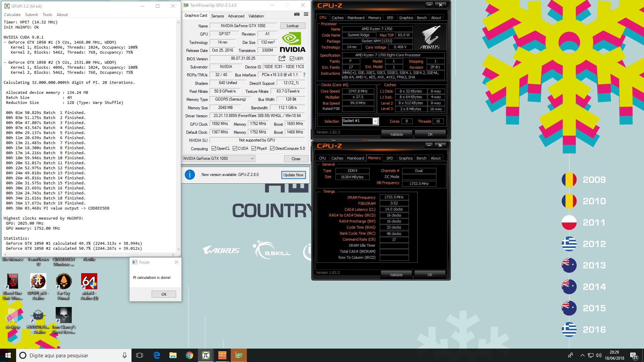This screenshot has width=644, height=362.
Task: Open File Explorer from the taskbar
Action: click(x=173, y=355)
